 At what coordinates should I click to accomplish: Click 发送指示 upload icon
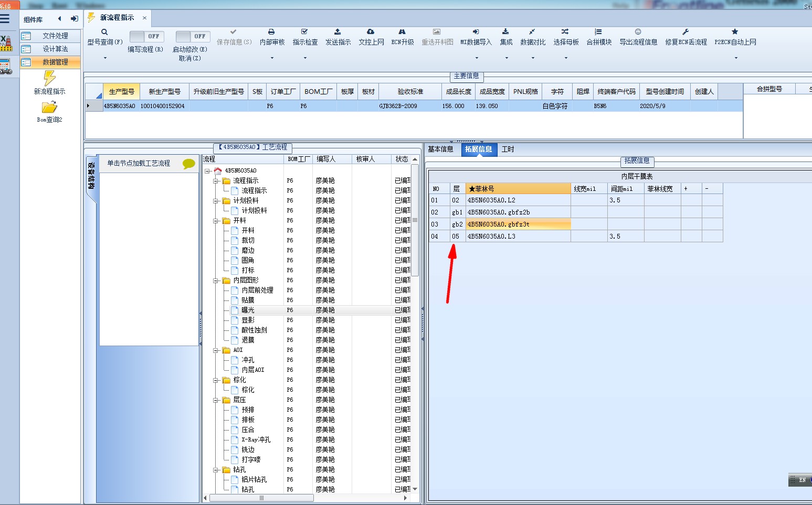pyautogui.click(x=338, y=32)
